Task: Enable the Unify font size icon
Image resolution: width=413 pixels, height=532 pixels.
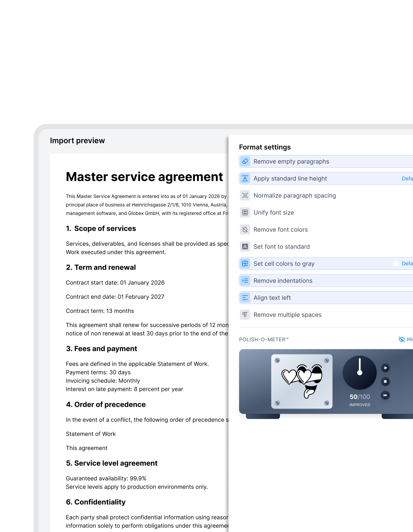Action: pyautogui.click(x=245, y=213)
